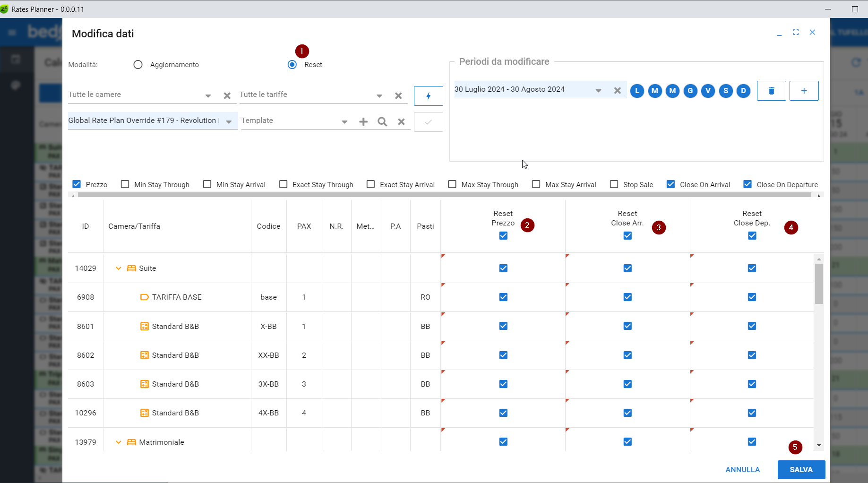Image resolution: width=868 pixels, height=483 pixels.
Task: Close the Modifica dati dialog
Action: click(x=812, y=32)
